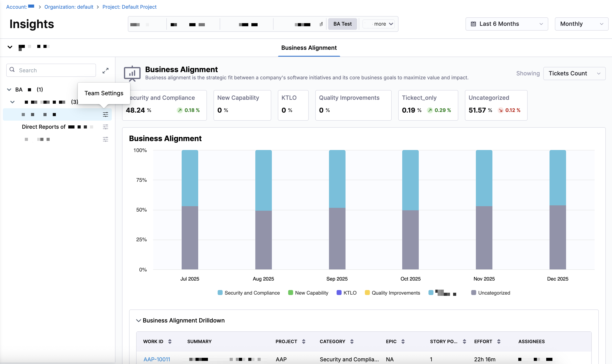Select the Business Alignment tab

309,48
